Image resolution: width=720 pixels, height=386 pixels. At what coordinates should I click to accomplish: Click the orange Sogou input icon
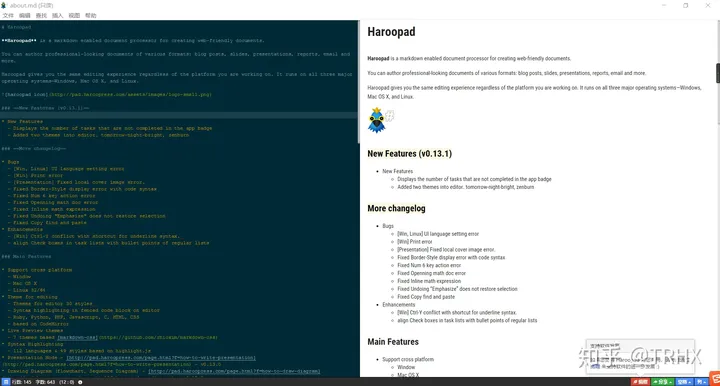pyautogui.click(x=715, y=379)
